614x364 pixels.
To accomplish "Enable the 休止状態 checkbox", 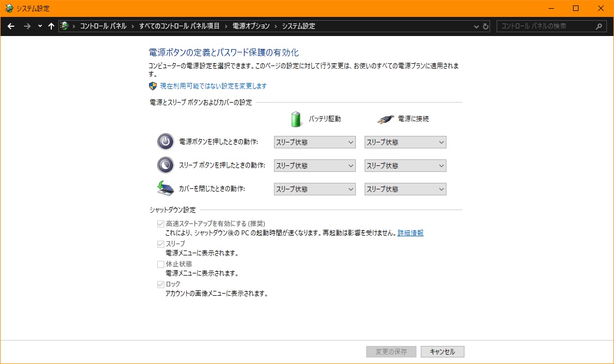I will (x=160, y=264).
